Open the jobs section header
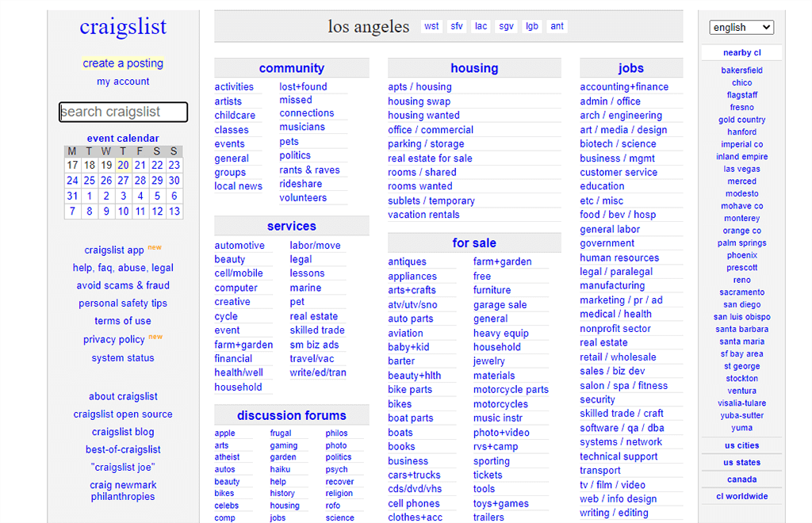This screenshot has width=812, height=523. point(630,68)
